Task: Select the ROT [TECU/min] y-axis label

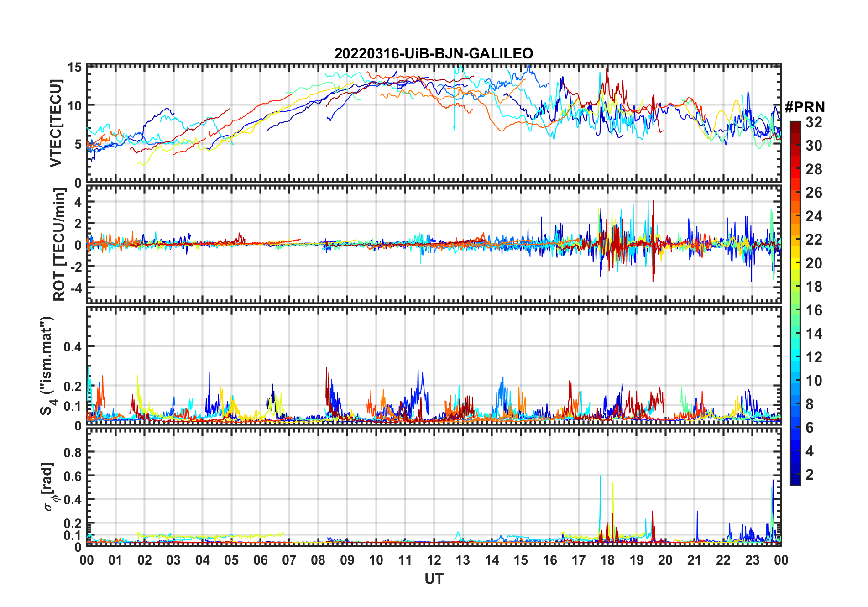Action: [59, 245]
